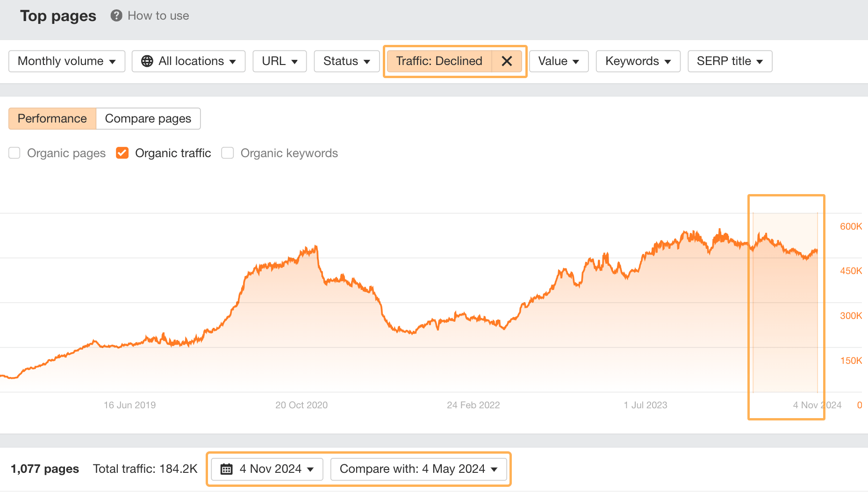Click the globe icon on All locations filter
The image size is (868, 492).
point(147,61)
